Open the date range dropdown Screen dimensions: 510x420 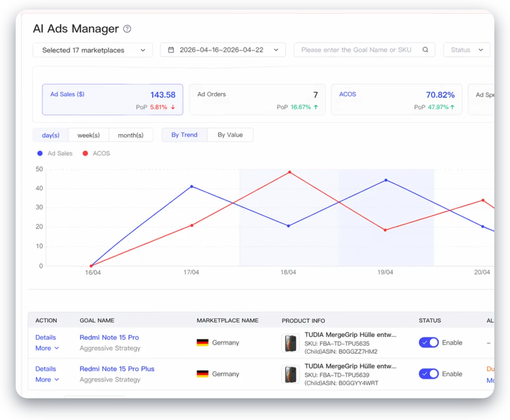coord(223,50)
